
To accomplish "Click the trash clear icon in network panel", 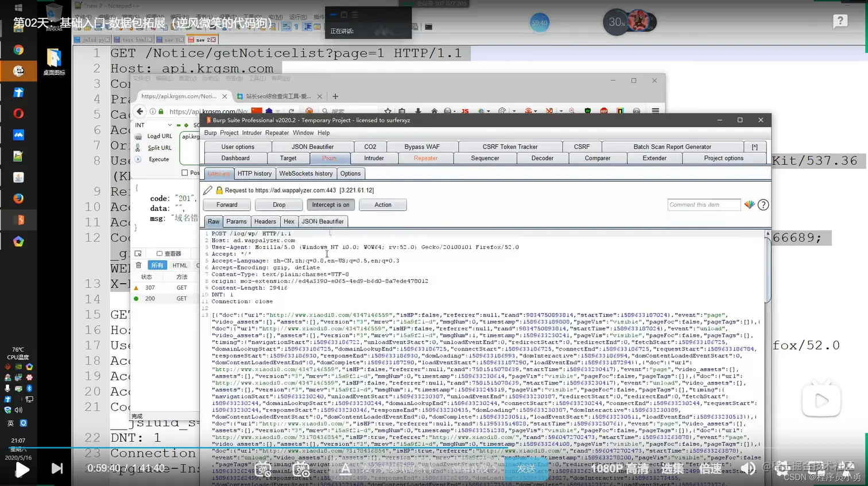I will [138, 265].
